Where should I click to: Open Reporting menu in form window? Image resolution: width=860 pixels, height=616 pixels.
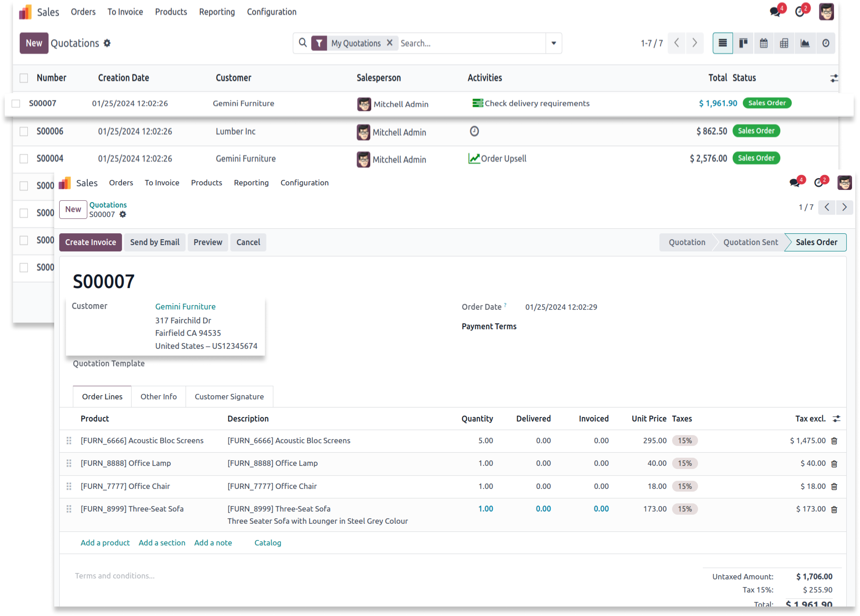251,183
